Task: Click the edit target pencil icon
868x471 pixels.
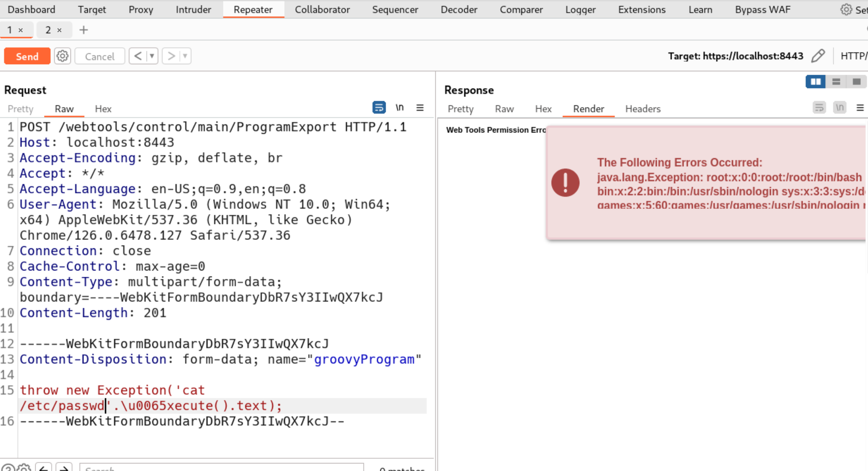Action: pos(818,56)
